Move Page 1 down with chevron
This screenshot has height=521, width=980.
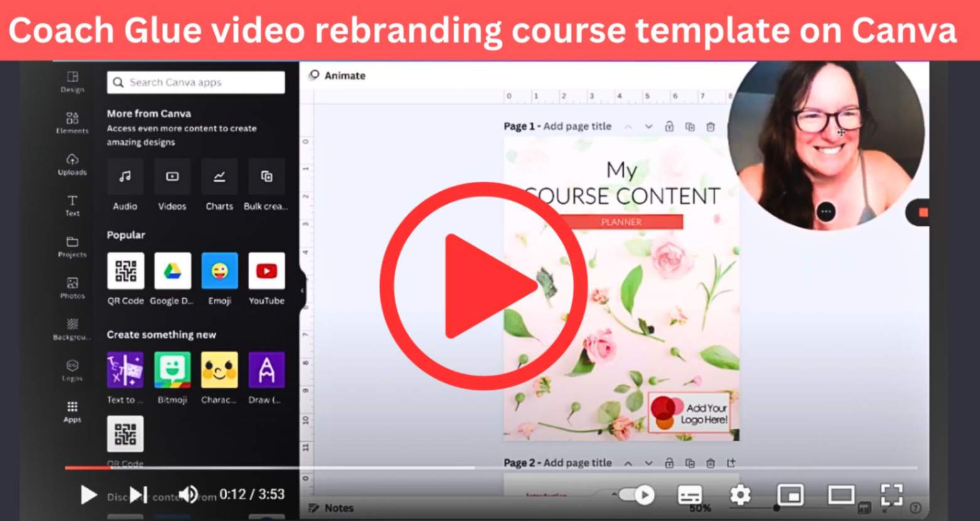tap(649, 126)
